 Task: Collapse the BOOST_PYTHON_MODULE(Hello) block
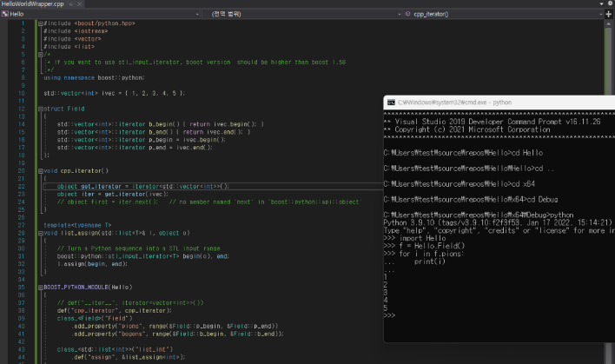point(41,288)
